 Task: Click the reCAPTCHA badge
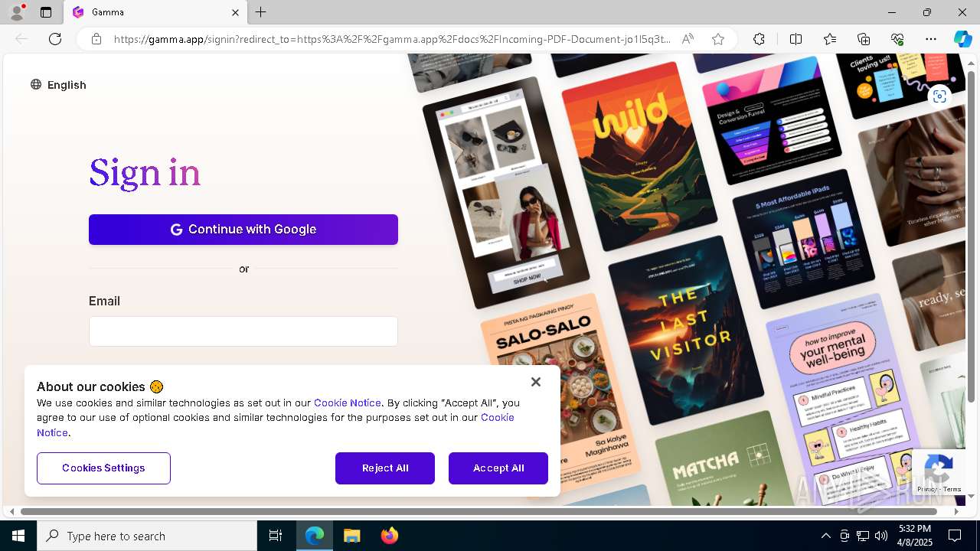(939, 472)
